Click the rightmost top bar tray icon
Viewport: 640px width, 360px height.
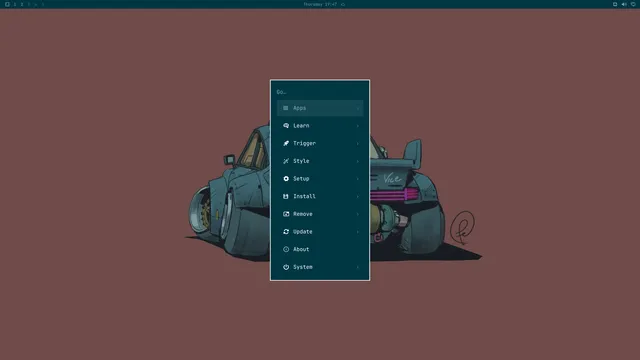[633, 4]
